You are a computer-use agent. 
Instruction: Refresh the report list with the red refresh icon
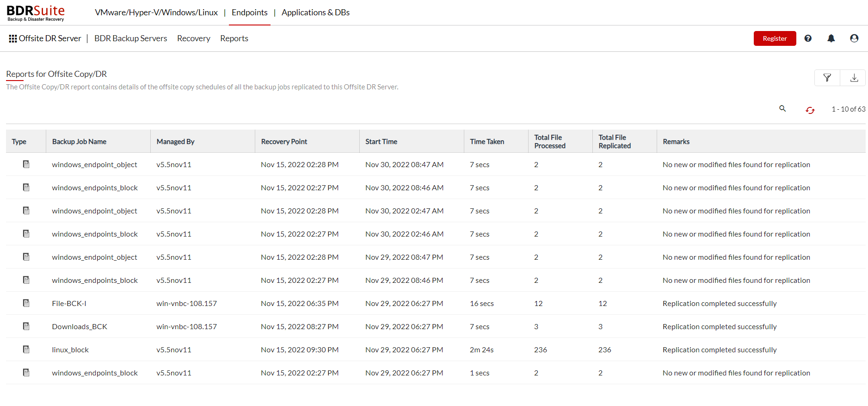pyautogui.click(x=810, y=110)
